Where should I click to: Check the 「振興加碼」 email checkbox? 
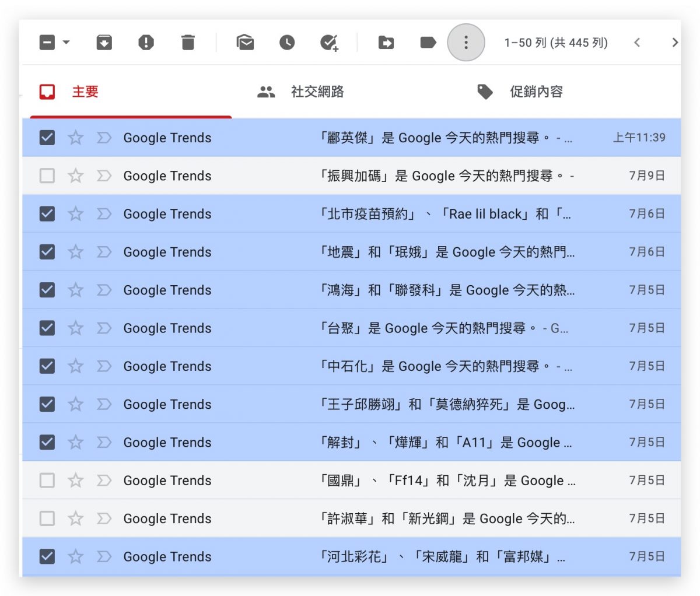tap(47, 176)
